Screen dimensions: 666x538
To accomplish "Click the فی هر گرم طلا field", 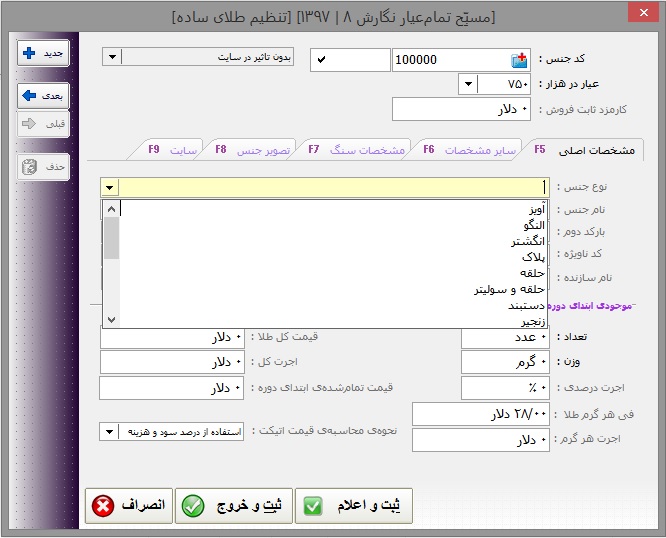I will 481,414.
